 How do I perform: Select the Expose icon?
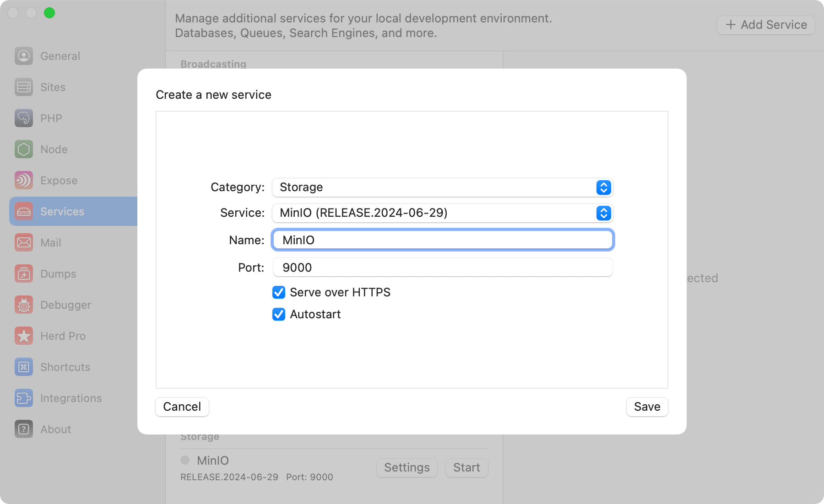click(x=23, y=180)
